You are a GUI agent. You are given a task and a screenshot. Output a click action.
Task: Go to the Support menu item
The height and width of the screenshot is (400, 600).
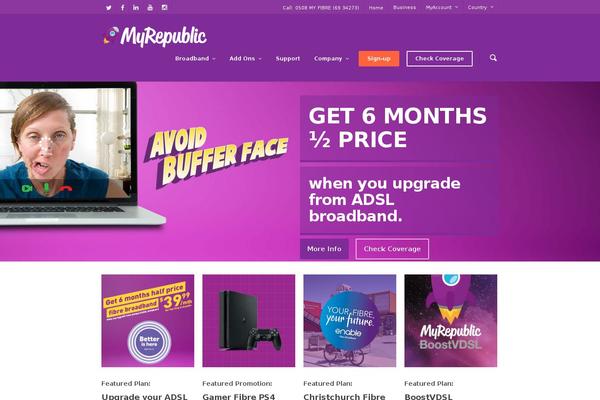point(288,59)
